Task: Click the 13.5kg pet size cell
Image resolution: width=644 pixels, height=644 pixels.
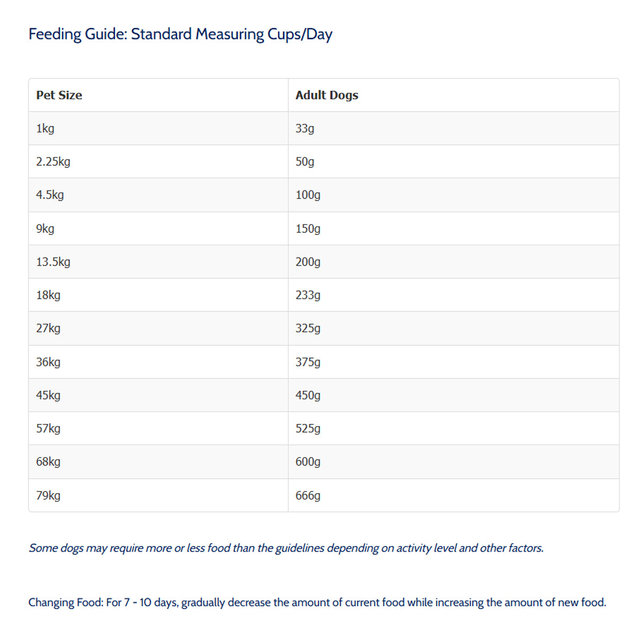Action: [x=53, y=262]
